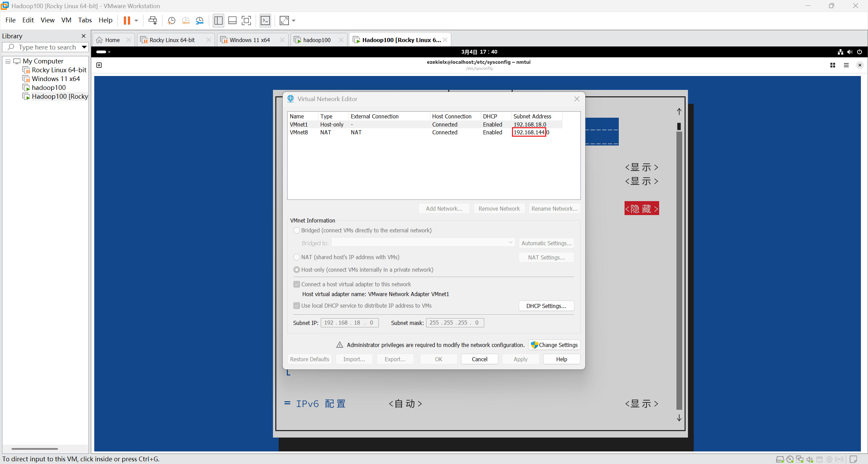Close the Virtual Network Editor dialog
868x464 pixels.
click(577, 99)
